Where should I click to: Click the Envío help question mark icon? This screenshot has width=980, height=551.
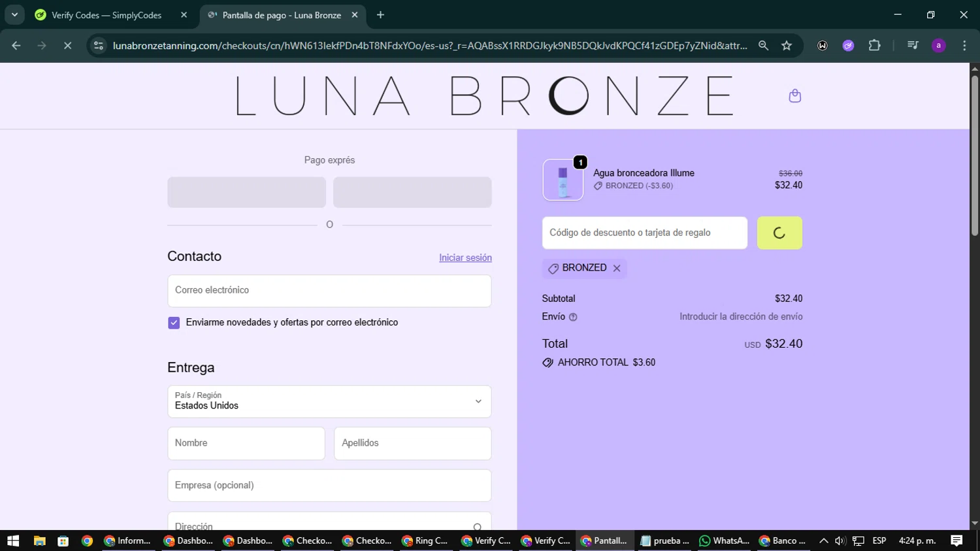pos(573,317)
